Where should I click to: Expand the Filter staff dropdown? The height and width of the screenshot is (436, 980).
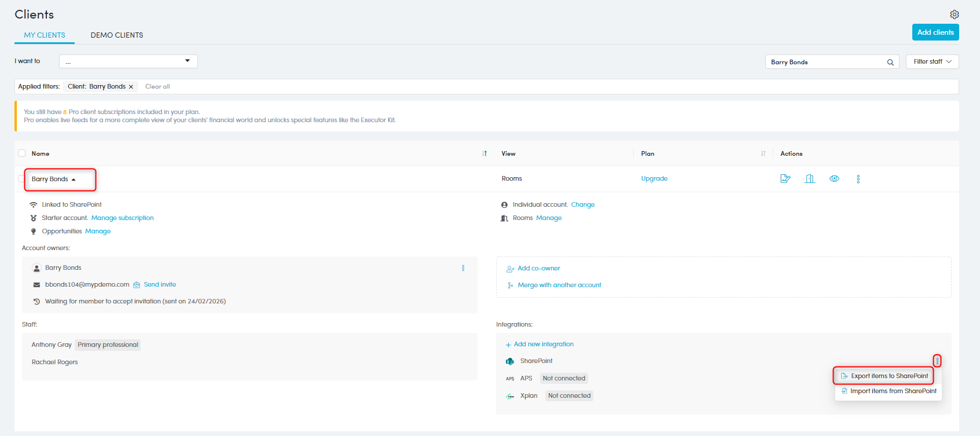pyautogui.click(x=932, y=62)
